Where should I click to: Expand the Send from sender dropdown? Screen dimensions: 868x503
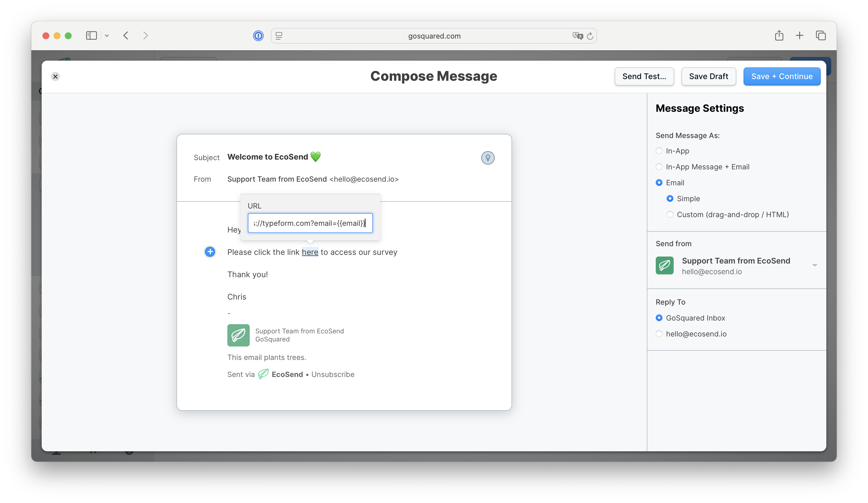814,265
